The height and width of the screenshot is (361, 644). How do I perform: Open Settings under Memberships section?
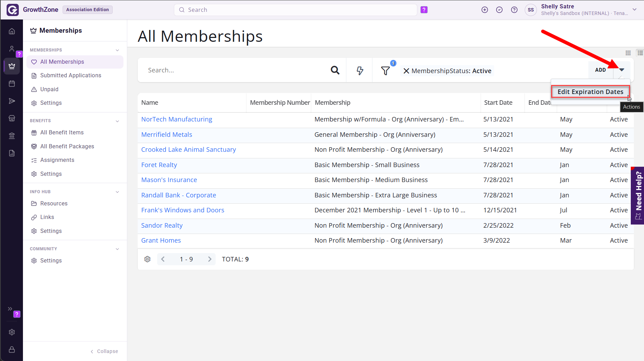[51, 103]
